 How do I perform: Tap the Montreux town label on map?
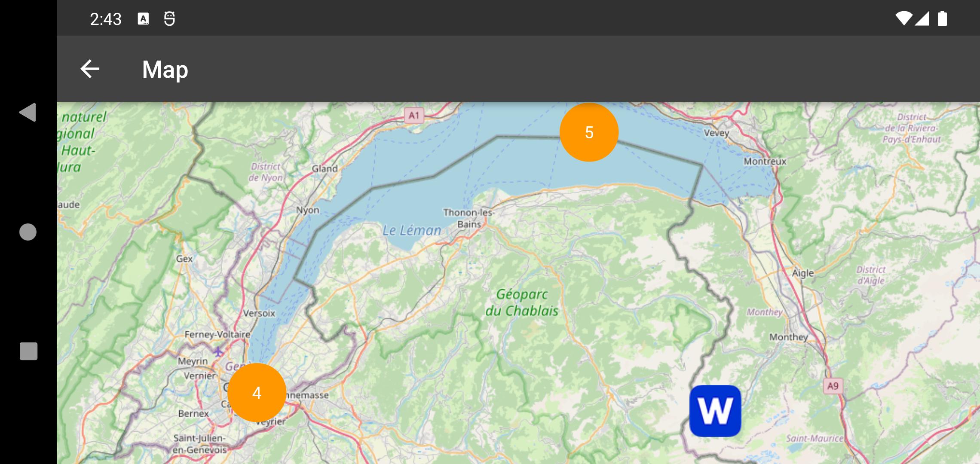(765, 162)
